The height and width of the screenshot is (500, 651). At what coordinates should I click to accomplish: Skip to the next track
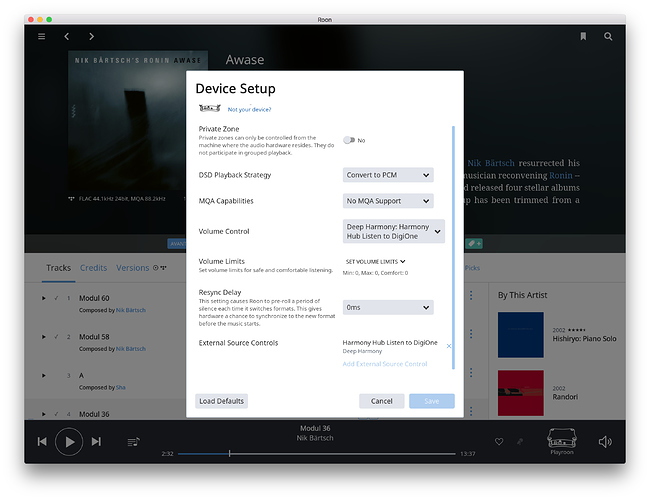pos(96,441)
